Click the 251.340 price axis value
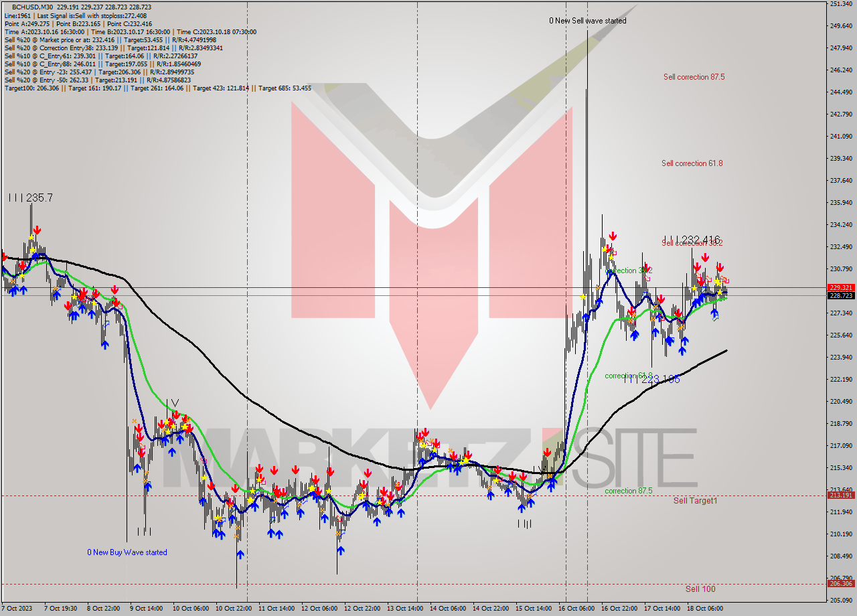The image size is (857, 616). coord(840,4)
